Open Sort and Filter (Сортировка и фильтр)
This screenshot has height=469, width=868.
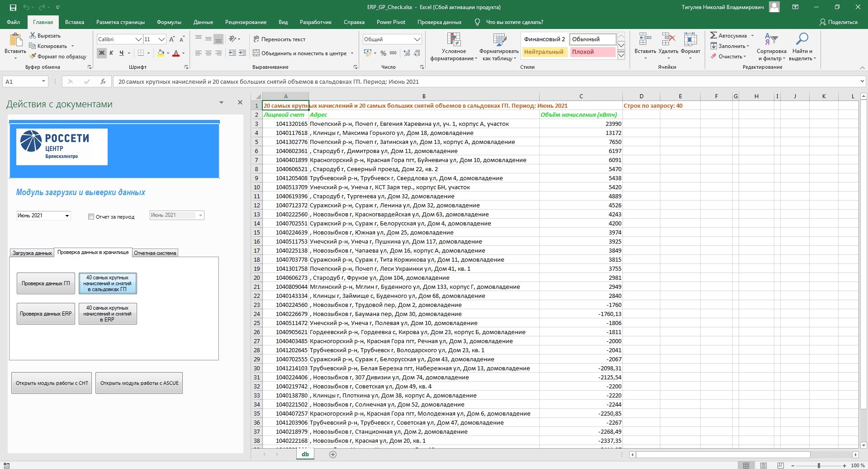[771, 47]
